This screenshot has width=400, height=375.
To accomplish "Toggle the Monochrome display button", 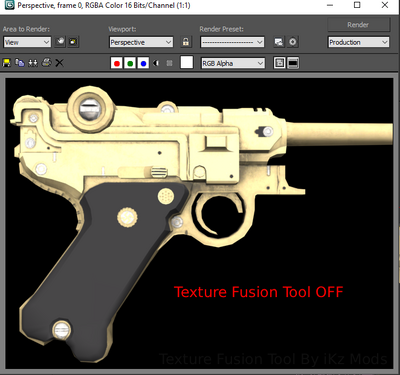I will coord(169,63).
